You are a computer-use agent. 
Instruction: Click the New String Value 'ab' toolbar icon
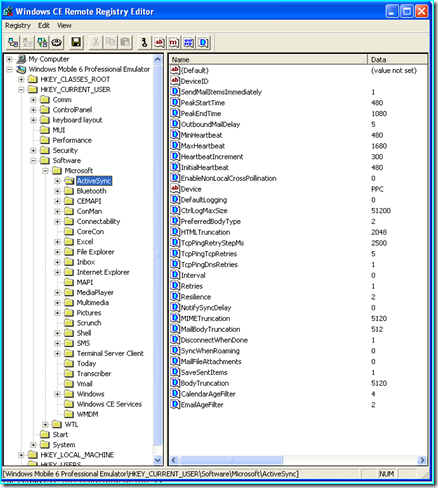pos(159,43)
